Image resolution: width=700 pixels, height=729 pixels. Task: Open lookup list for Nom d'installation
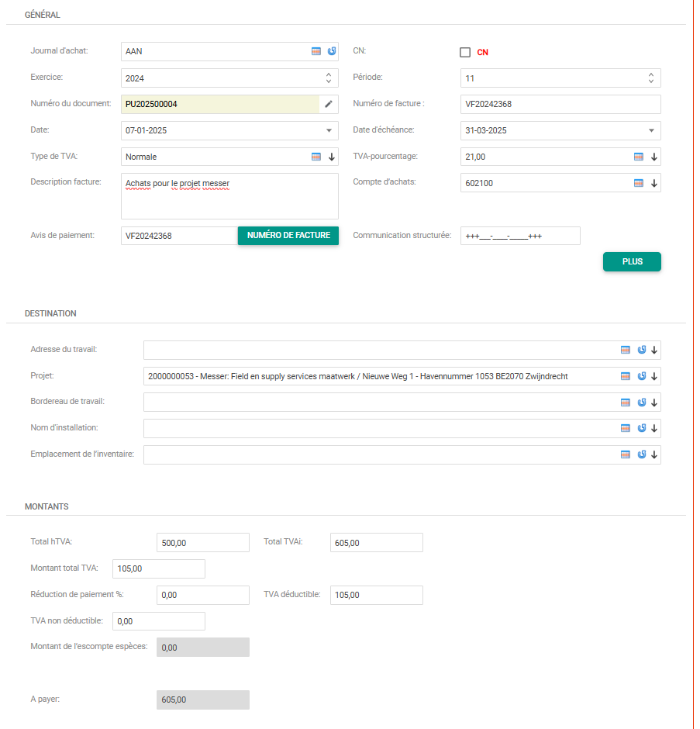pos(626,428)
